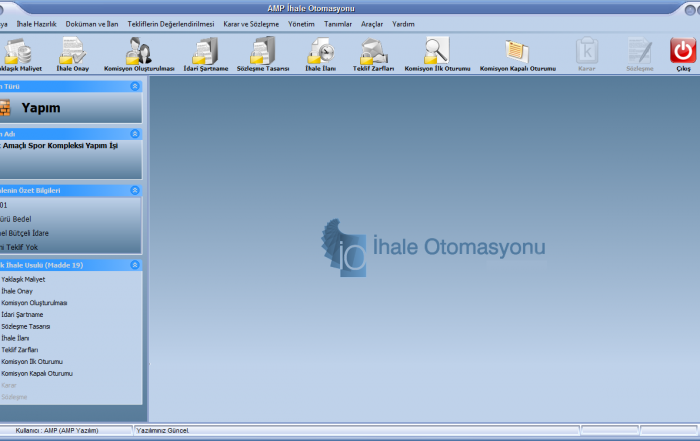Viewport: 700px width, 441px height.
Task: Open the İhale İlanı toolbar icon
Action: pos(320,51)
